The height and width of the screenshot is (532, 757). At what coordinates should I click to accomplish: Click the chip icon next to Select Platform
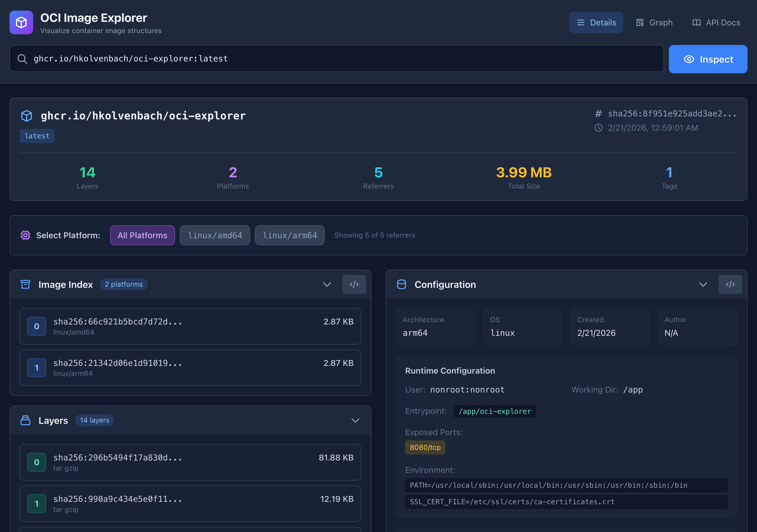pyautogui.click(x=25, y=235)
